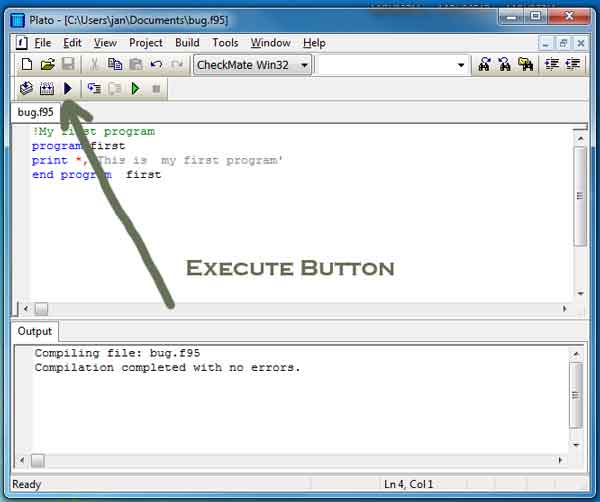Start debugging with the green play arrow
Image resolution: width=600 pixels, height=502 pixels.
tap(135, 88)
